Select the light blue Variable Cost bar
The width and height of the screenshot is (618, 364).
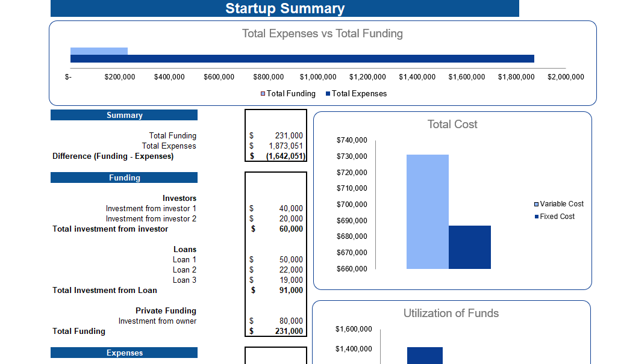[x=426, y=211]
